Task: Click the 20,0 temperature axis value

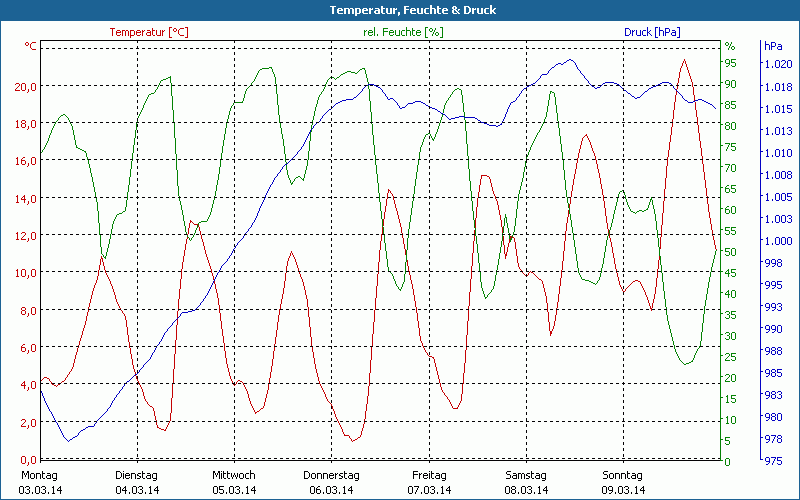Action: point(26,86)
